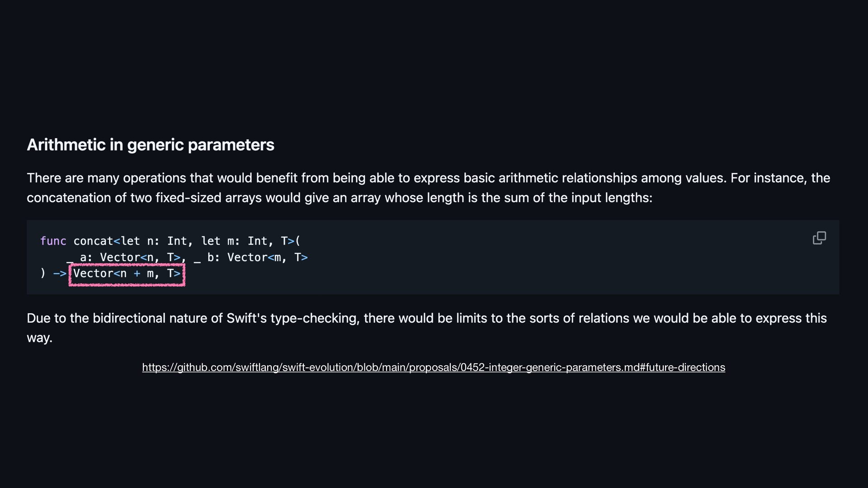Viewport: 868px width, 488px height.
Task: Click the '0452-integer-generic-parameters.md' part of URL
Action: [x=550, y=367]
